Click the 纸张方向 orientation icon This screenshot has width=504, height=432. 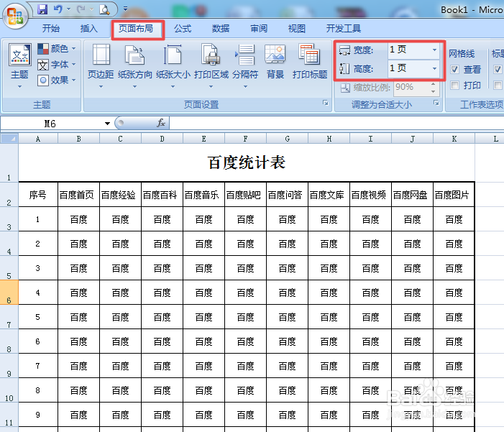[134, 55]
